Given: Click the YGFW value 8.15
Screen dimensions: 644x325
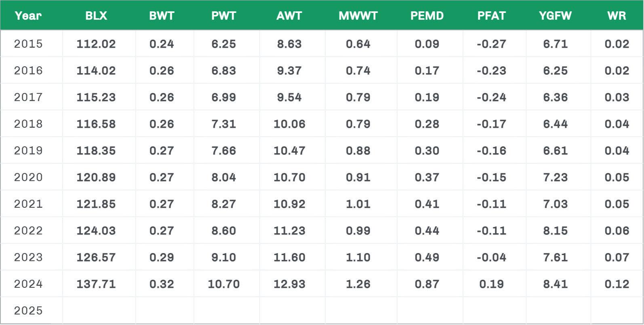Looking at the screenshot, I should (556, 230).
